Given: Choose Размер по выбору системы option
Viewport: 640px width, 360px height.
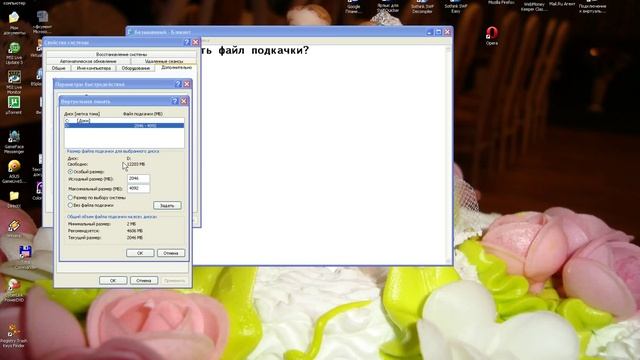Looking at the screenshot, I should click(x=70, y=197).
